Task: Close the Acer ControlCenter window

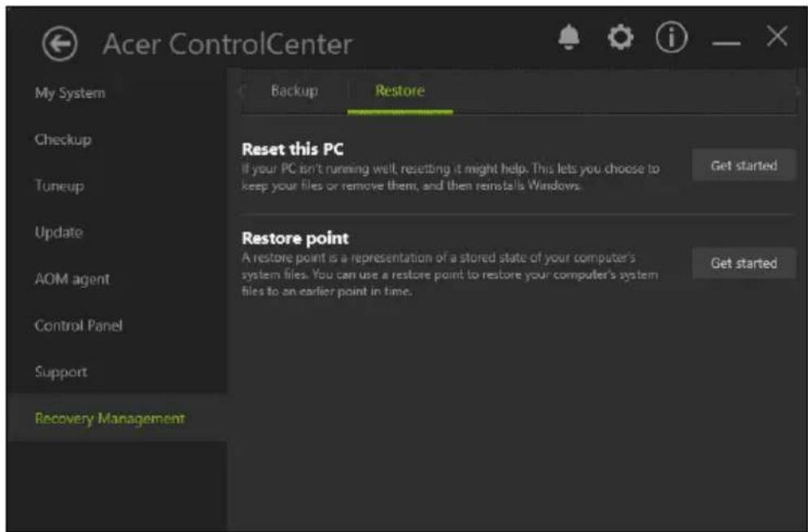Action: click(776, 37)
